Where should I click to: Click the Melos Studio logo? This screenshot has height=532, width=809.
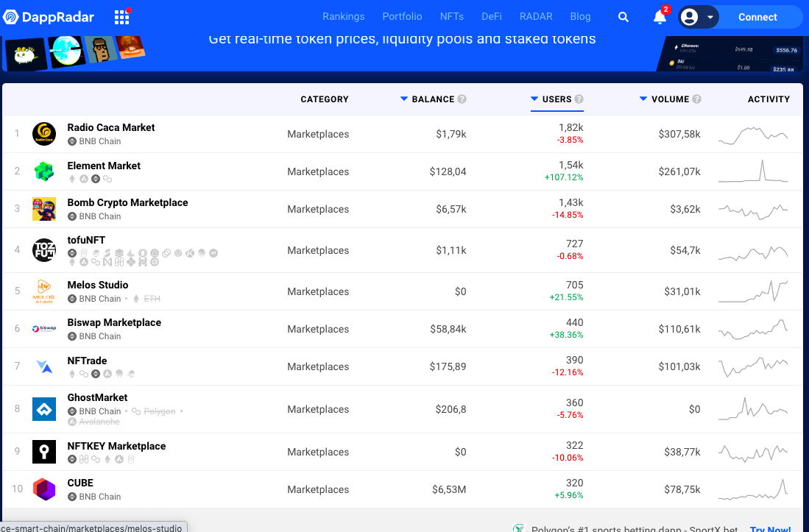coord(44,292)
